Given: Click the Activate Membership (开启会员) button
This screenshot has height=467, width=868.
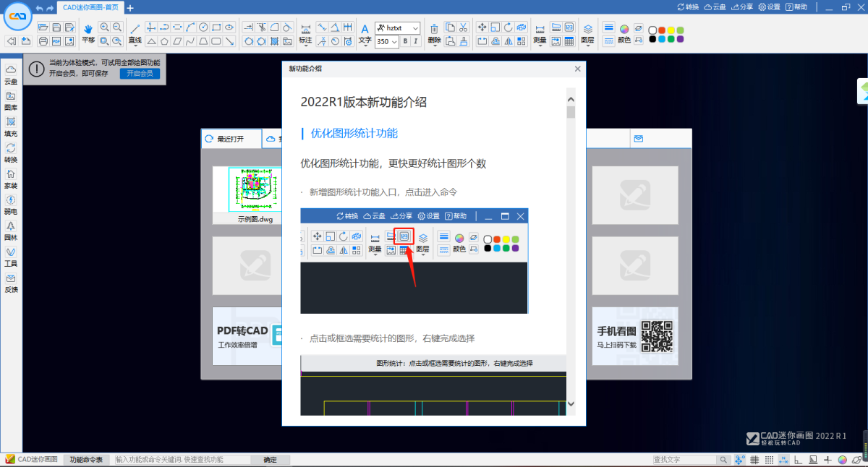Looking at the screenshot, I should pyautogui.click(x=140, y=74).
